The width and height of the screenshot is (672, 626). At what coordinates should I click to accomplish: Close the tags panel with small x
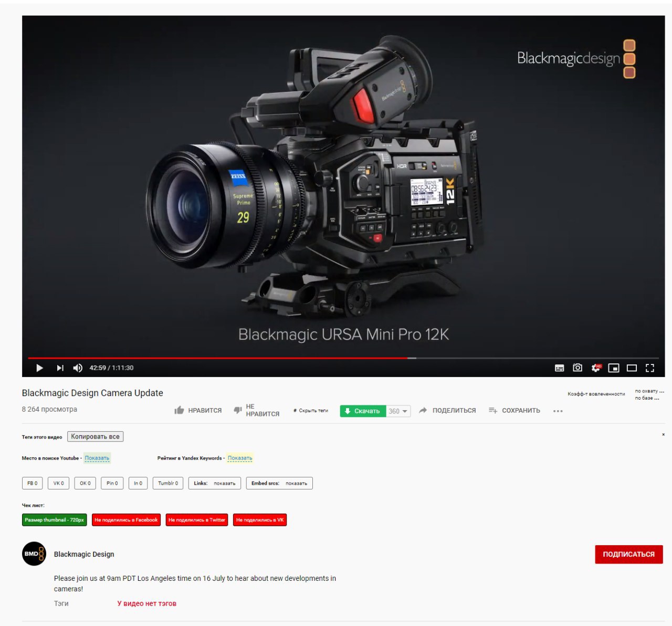[x=664, y=434]
